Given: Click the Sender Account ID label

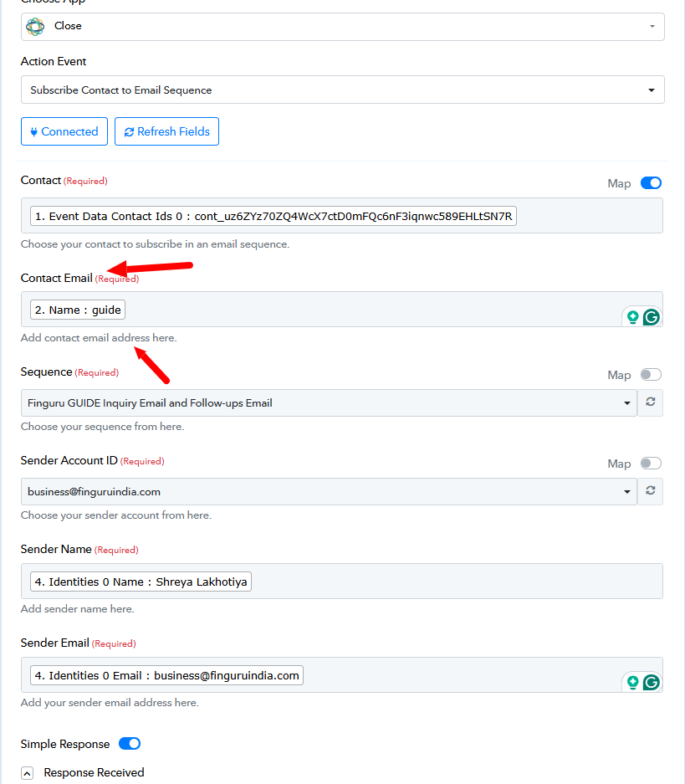Looking at the screenshot, I should (69, 460).
